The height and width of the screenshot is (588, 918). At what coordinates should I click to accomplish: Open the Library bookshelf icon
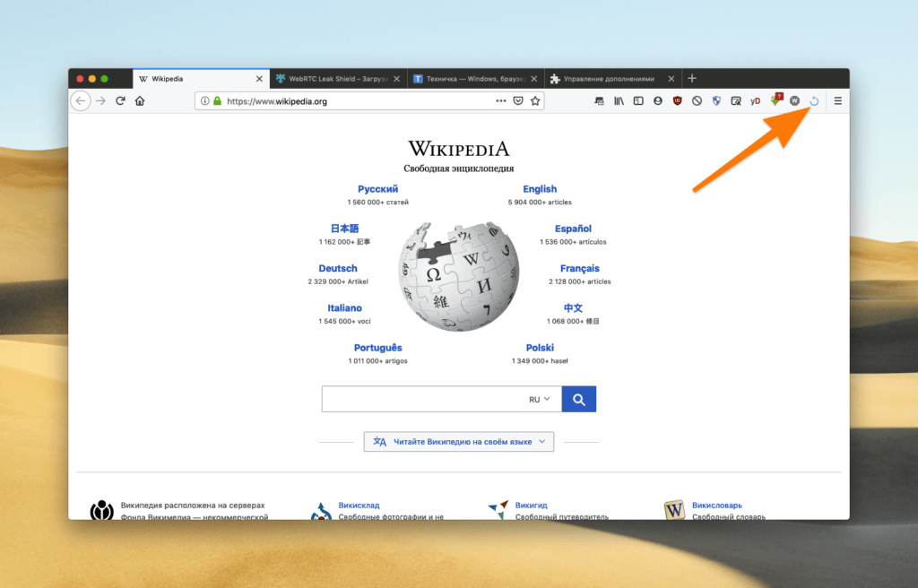pyautogui.click(x=619, y=100)
